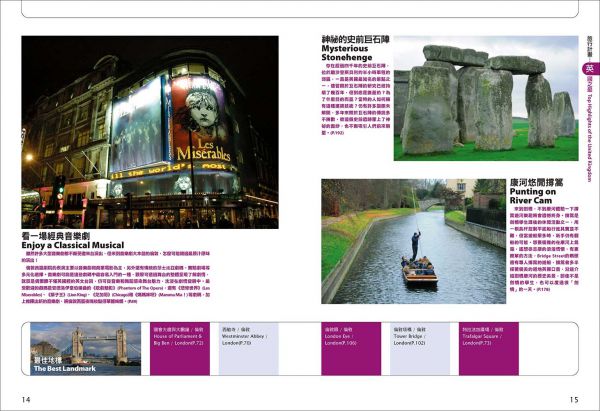Select the 'London Eye' box
600x411 pixels.
click(x=351, y=349)
